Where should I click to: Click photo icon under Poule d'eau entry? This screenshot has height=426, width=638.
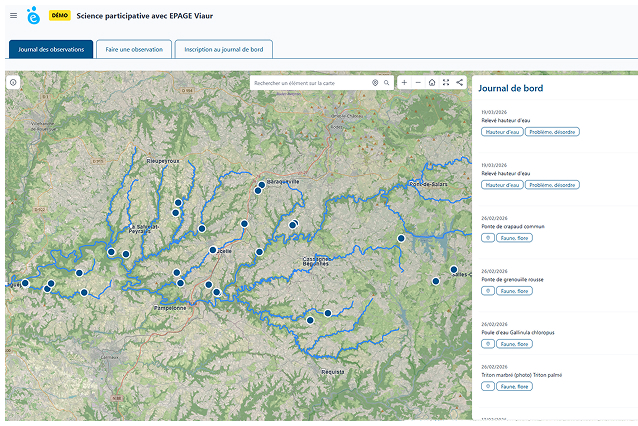click(488, 344)
